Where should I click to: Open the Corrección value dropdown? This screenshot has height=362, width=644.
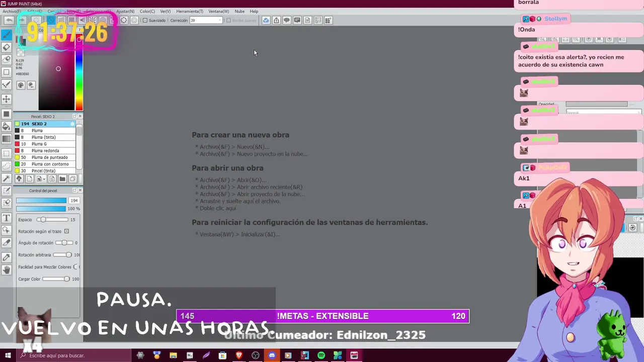(x=219, y=21)
